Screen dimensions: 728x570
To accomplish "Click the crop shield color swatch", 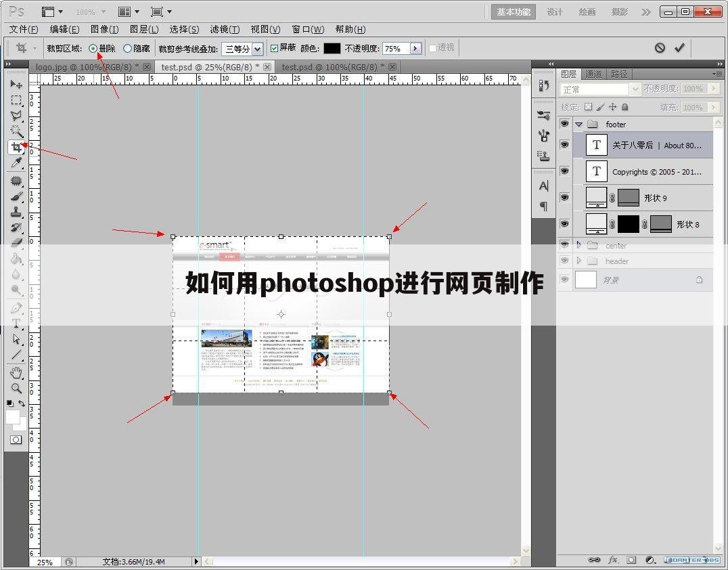I will click(x=334, y=47).
